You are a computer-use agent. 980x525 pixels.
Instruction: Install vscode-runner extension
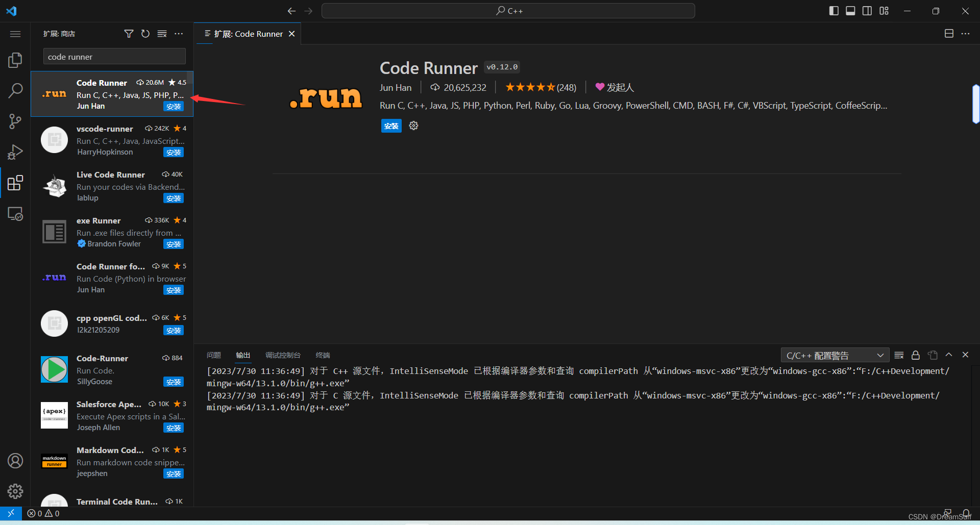pyautogui.click(x=174, y=153)
